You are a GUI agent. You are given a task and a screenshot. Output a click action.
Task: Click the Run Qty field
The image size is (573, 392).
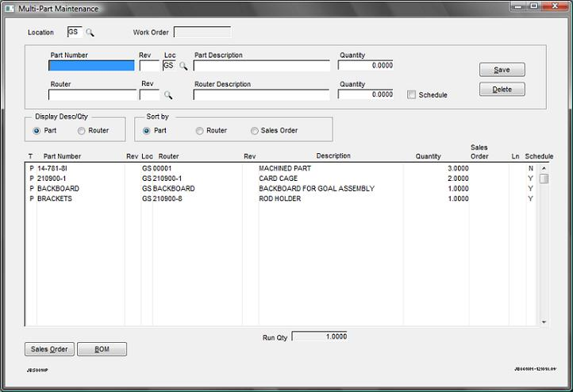pos(319,336)
